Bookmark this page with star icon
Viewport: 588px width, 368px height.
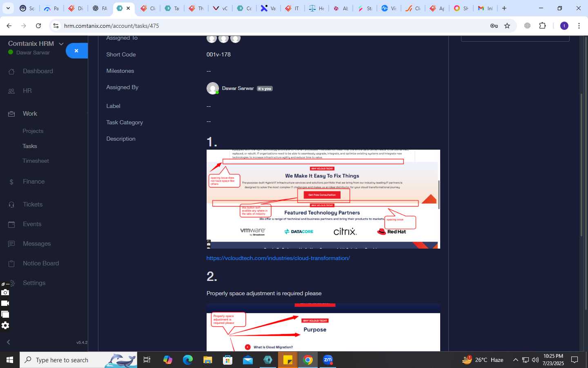click(507, 26)
